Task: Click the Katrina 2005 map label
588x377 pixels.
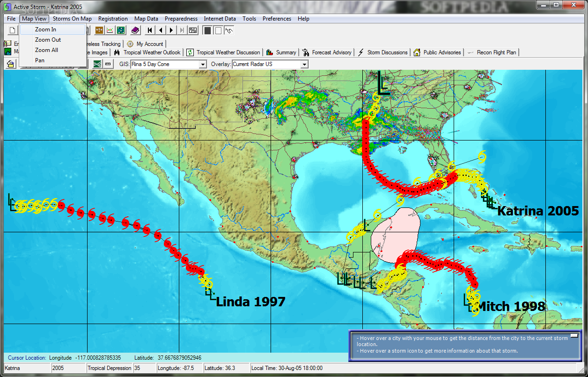Action: [538, 211]
